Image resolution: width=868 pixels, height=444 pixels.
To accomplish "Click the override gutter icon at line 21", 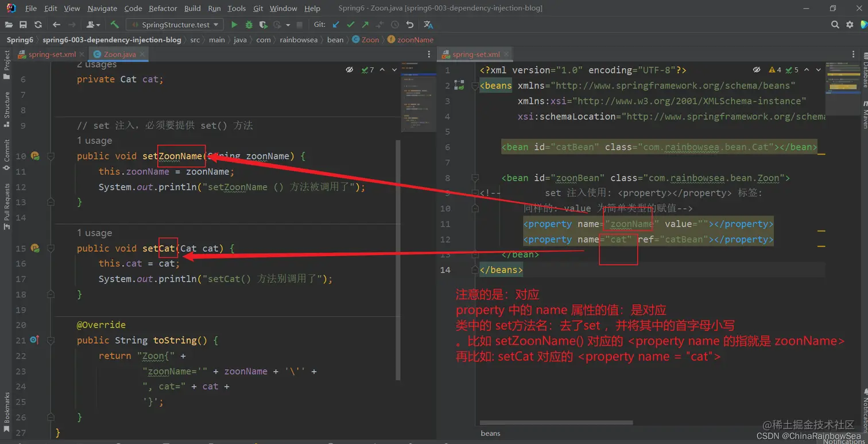I will coord(34,340).
